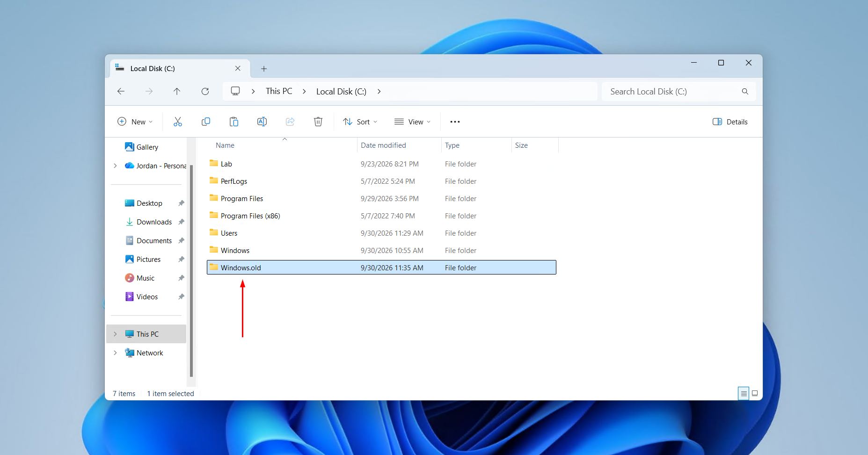Select the Program Files (x86) folder

pyautogui.click(x=381, y=216)
